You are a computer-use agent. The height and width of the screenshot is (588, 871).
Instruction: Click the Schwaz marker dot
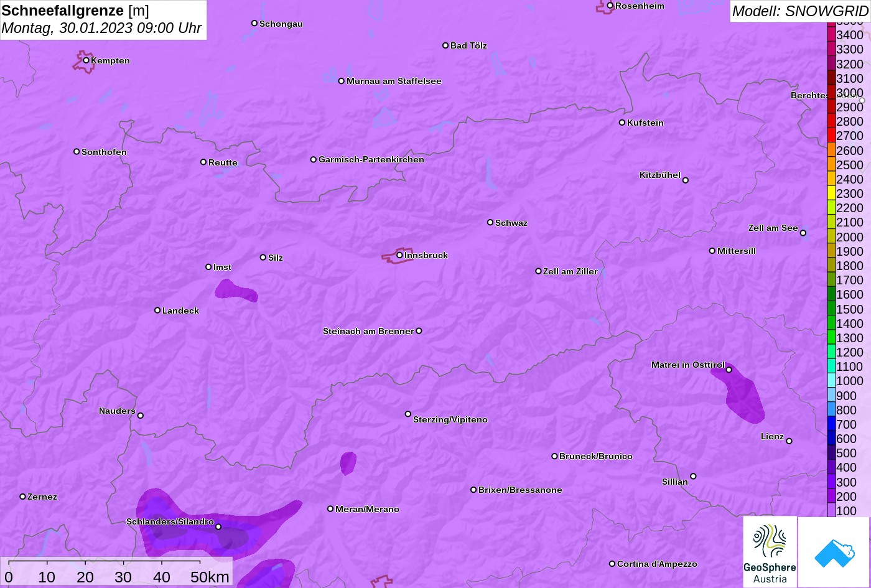[x=490, y=222]
